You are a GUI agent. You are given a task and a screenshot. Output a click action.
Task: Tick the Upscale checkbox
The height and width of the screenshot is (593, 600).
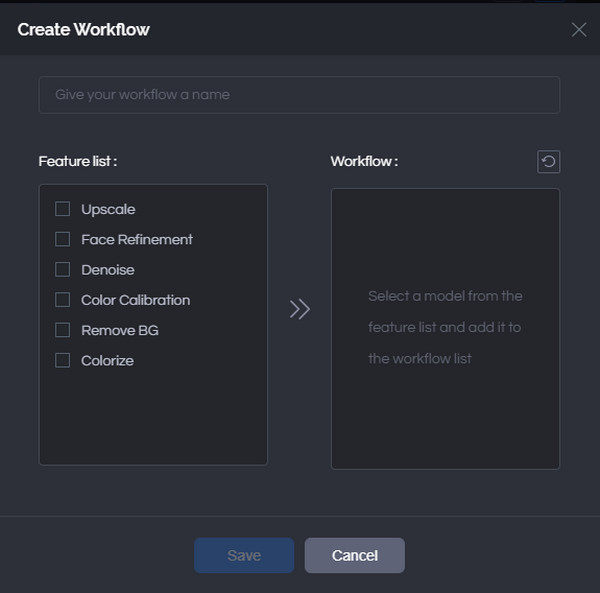(x=62, y=209)
